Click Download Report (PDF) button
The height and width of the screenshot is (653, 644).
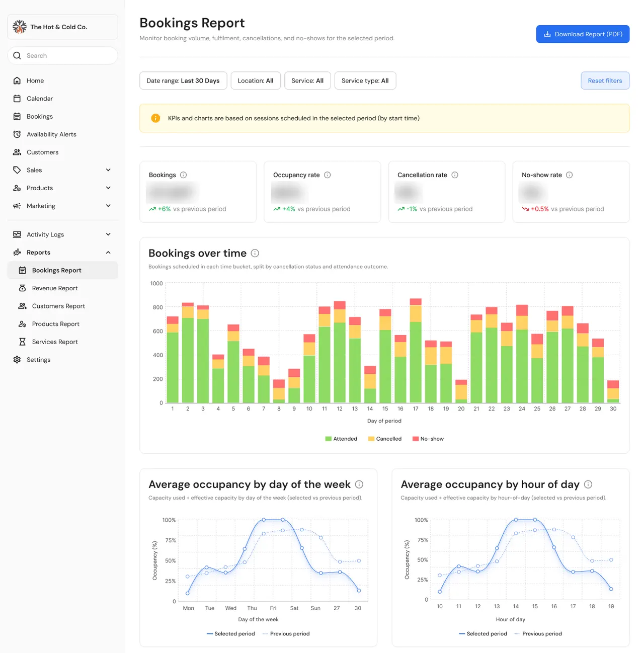tap(583, 34)
